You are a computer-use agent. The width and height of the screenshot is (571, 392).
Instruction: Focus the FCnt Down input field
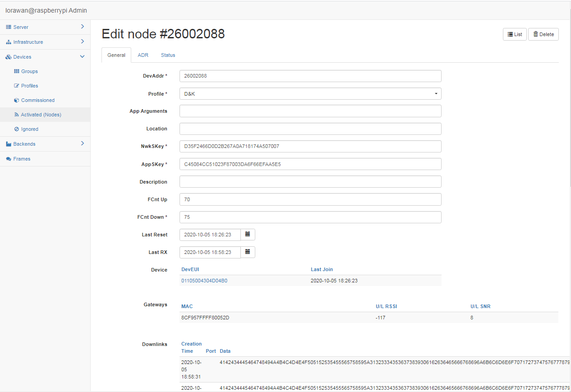pos(310,217)
